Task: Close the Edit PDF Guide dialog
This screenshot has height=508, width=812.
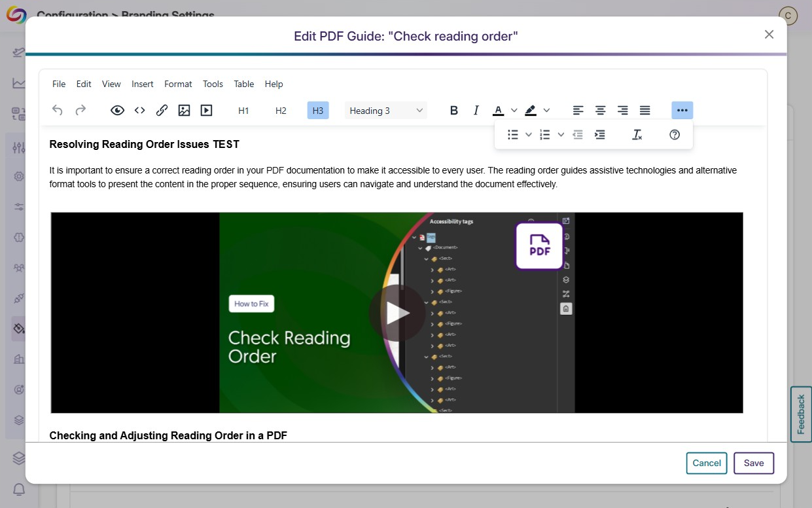Action: click(x=769, y=35)
